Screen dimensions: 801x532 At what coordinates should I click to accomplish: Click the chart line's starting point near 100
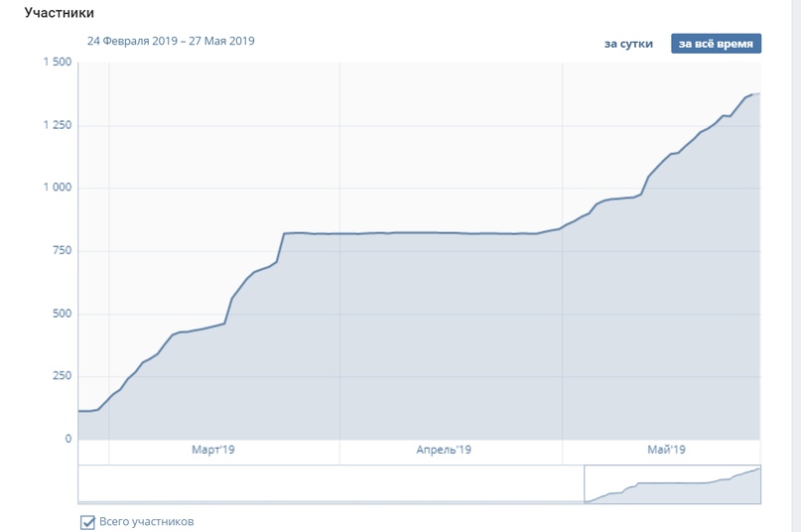pos(79,411)
